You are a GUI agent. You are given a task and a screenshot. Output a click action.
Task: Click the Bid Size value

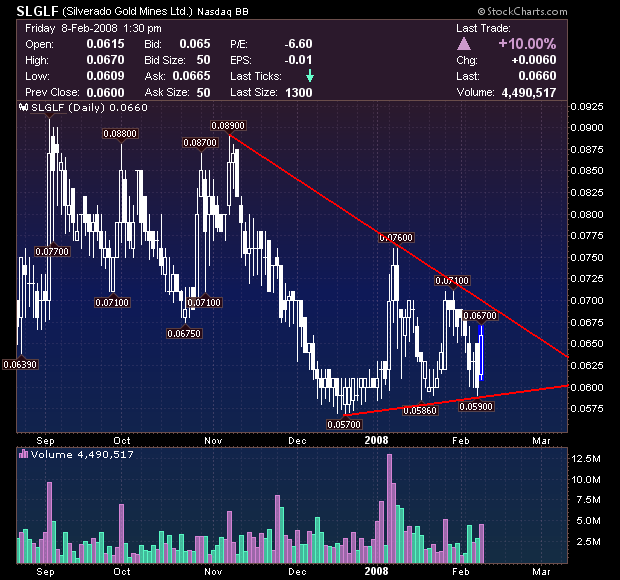click(x=204, y=60)
